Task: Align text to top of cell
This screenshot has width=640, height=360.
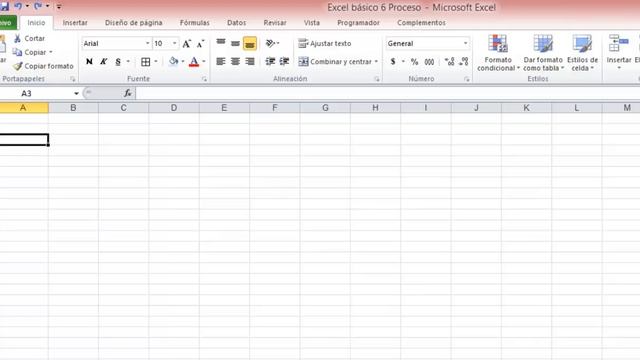Action: click(221, 43)
